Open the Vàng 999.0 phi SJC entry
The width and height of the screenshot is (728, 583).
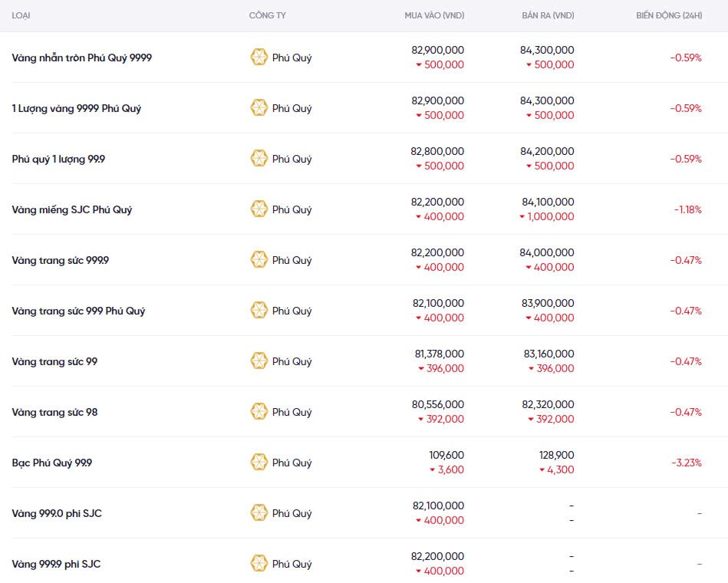[x=57, y=513]
